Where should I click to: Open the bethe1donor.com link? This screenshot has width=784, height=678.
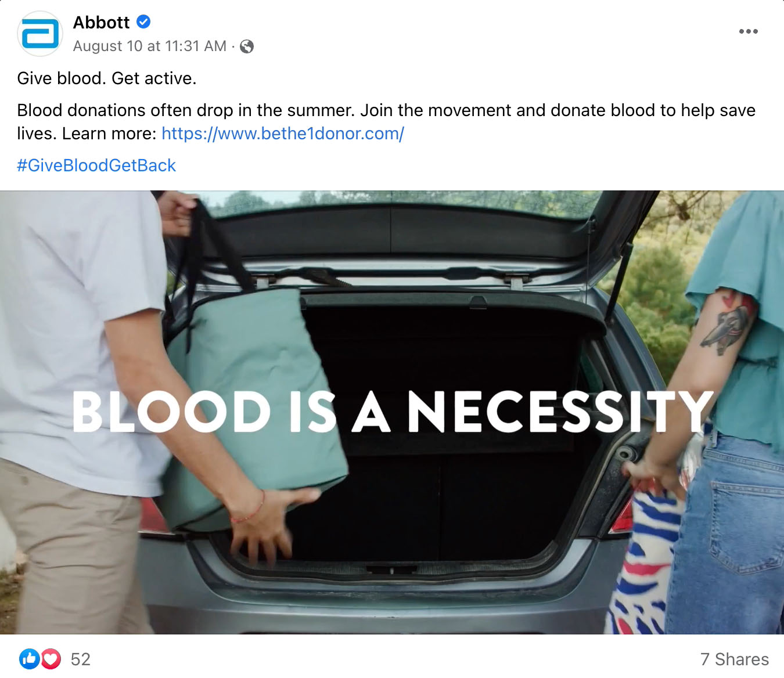pyautogui.click(x=283, y=134)
